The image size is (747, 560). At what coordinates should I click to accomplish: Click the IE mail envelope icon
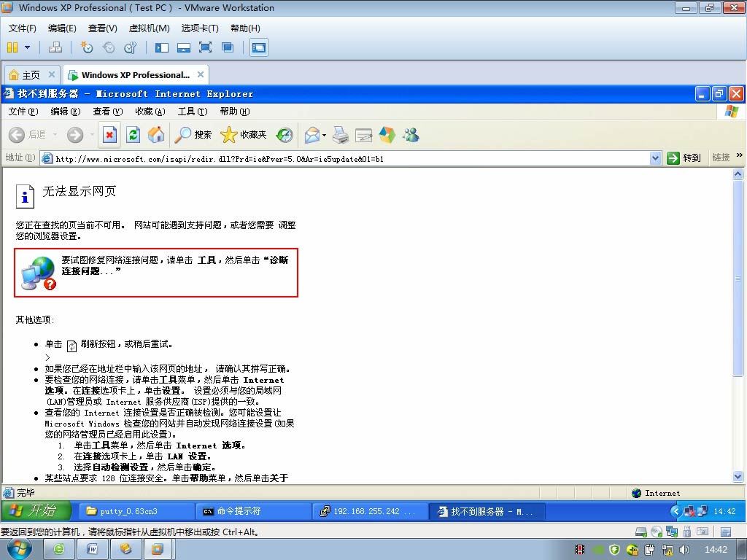tap(312, 135)
